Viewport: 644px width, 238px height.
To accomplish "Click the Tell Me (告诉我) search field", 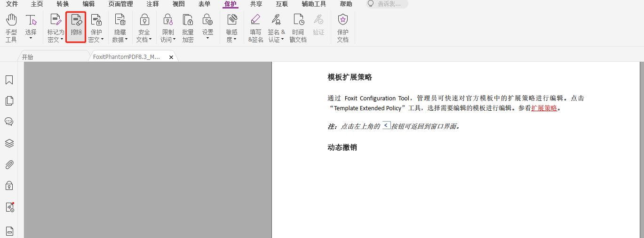I will [389, 4].
